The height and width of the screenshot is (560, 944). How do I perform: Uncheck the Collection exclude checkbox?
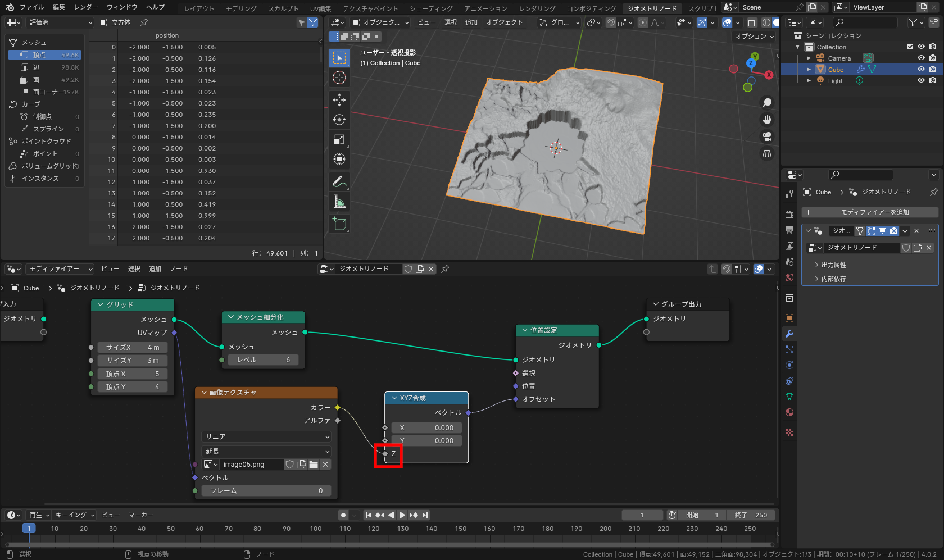pos(910,47)
